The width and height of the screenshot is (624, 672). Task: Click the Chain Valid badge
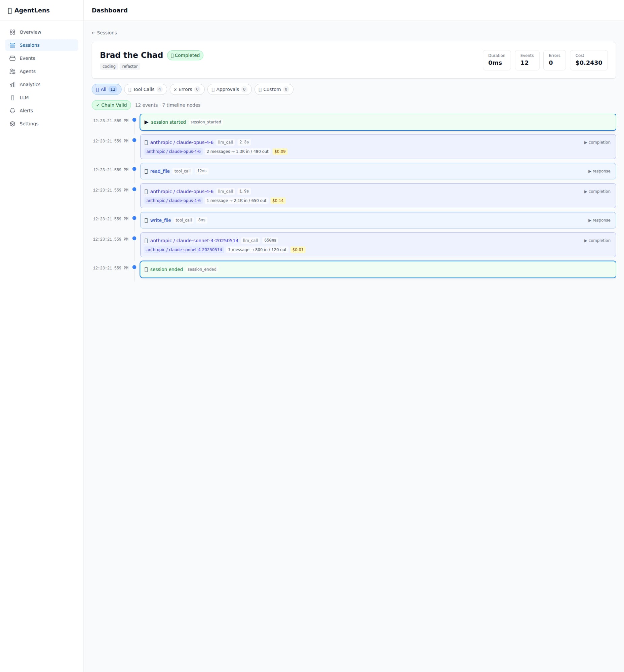tap(111, 105)
